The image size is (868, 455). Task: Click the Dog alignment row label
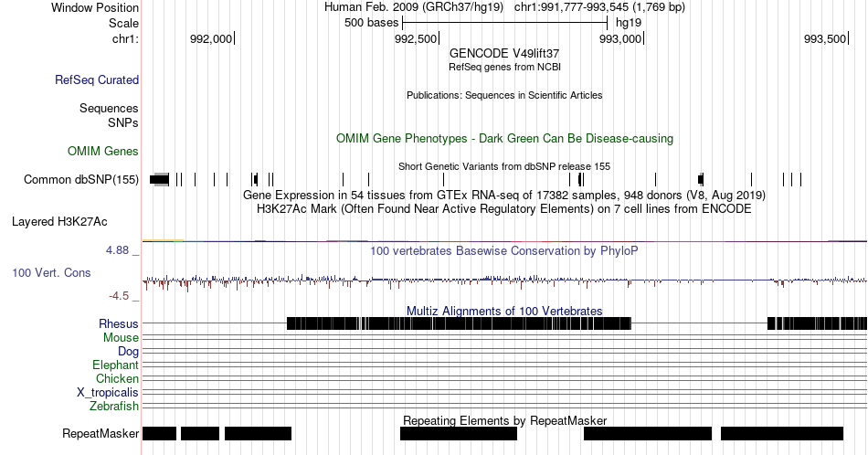coord(128,352)
